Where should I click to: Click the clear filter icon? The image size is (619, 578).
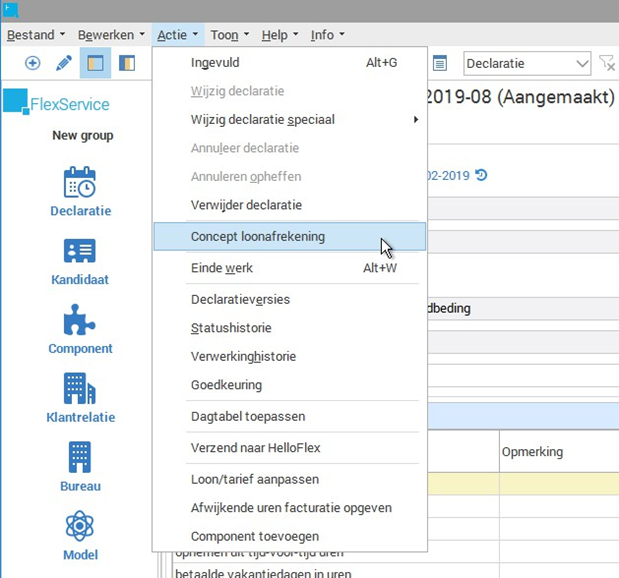(606, 64)
